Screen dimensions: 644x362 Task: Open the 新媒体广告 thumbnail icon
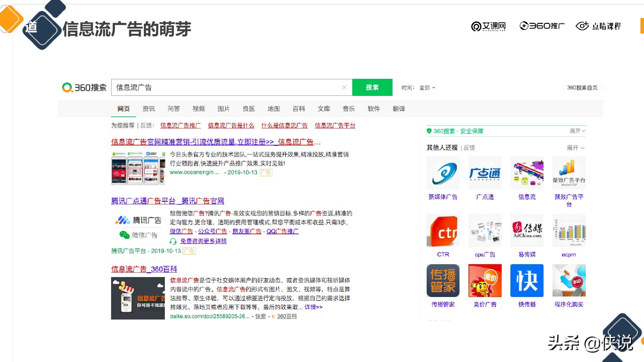[x=443, y=173]
